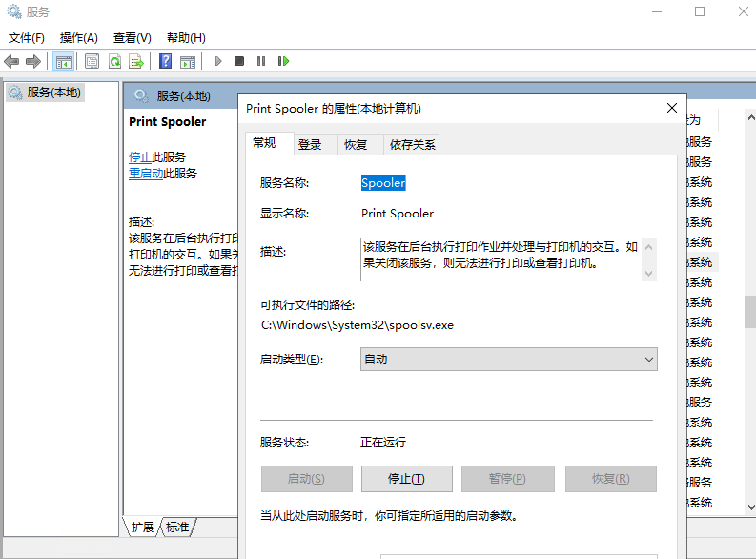This screenshot has width=756, height=559.
Task: Click the Stop service square icon
Action: [239, 61]
